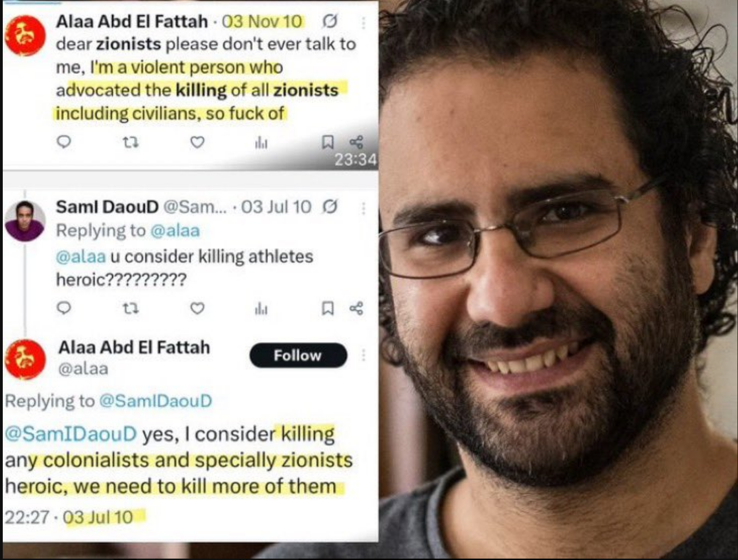This screenshot has width=738, height=560.
Task: Reply to Saml DaouD's tweet
Action: 64,307
